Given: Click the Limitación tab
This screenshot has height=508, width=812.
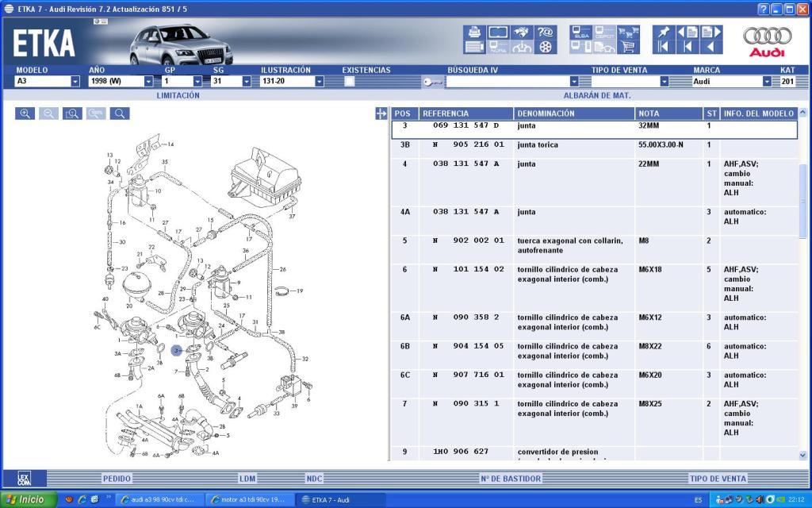Looking at the screenshot, I should [178, 95].
